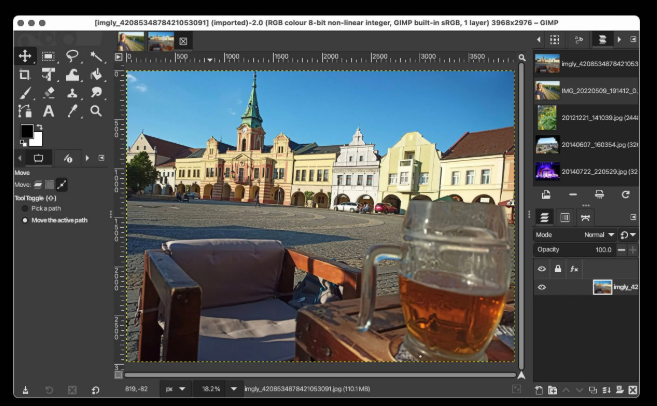Select the Colour Picker tool
This screenshot has width=657, height=406.
click(72, 111)
